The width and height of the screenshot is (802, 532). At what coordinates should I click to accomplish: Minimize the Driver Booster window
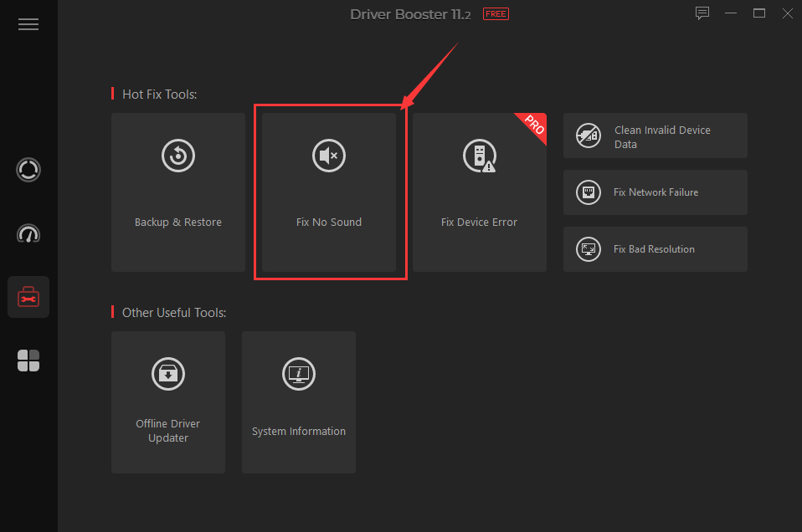pos(730,13)
